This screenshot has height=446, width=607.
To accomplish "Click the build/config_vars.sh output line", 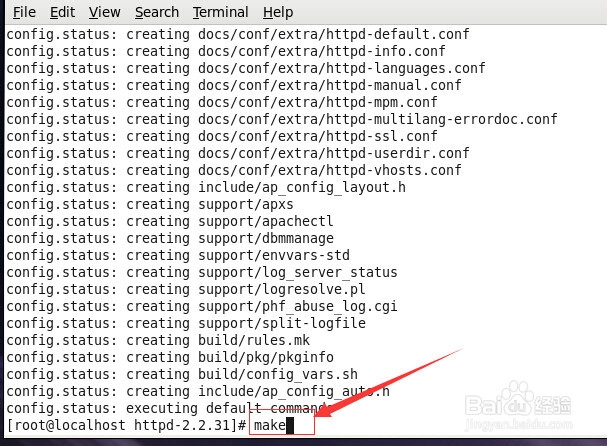I will (181, 374).
